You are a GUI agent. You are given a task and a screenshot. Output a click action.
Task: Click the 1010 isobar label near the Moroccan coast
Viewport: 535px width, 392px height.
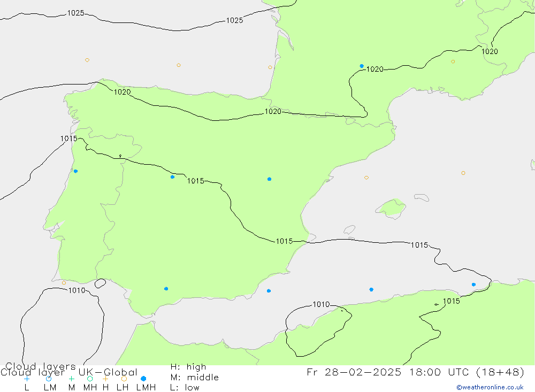click(322, 304)
